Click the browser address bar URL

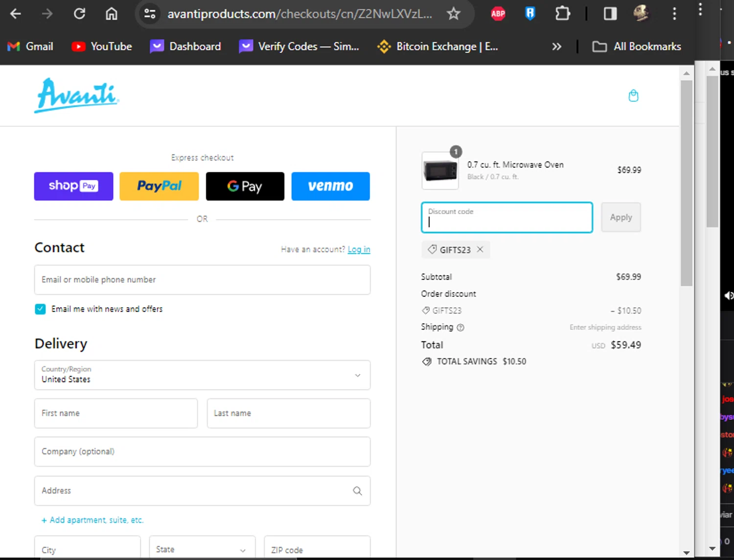click(299, 14)
